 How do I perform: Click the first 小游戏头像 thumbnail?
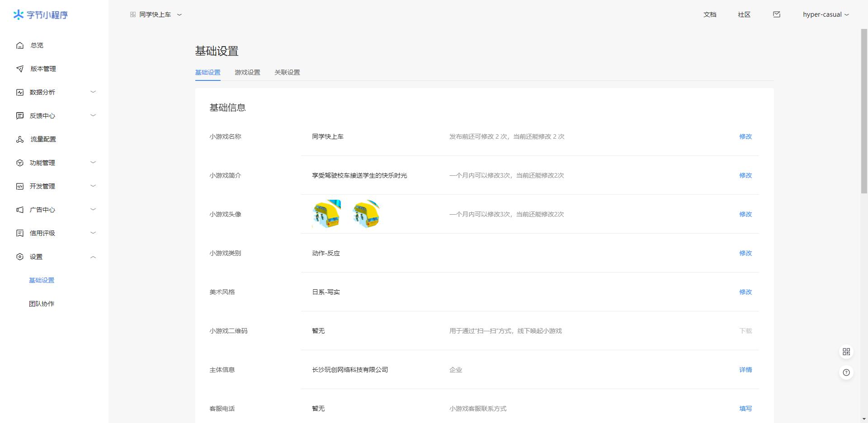pyautogui.click(x=326, y=214)
